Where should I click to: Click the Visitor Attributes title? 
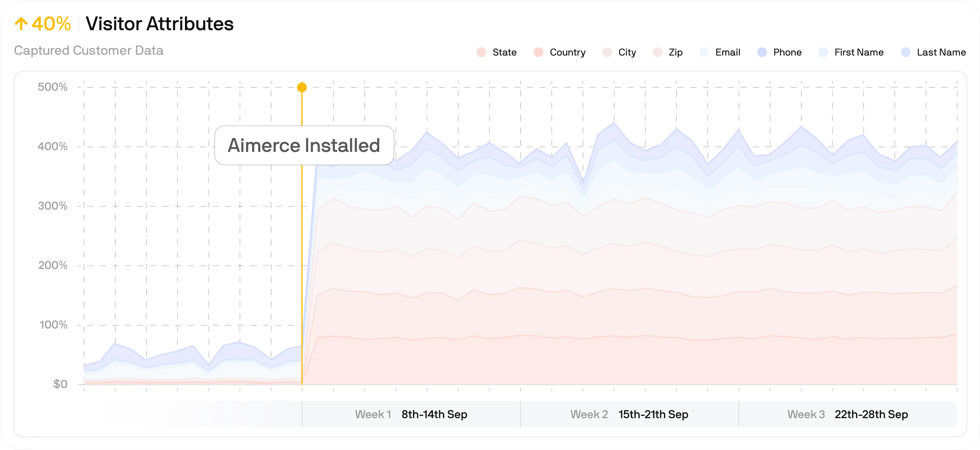(x=159, y=24)
